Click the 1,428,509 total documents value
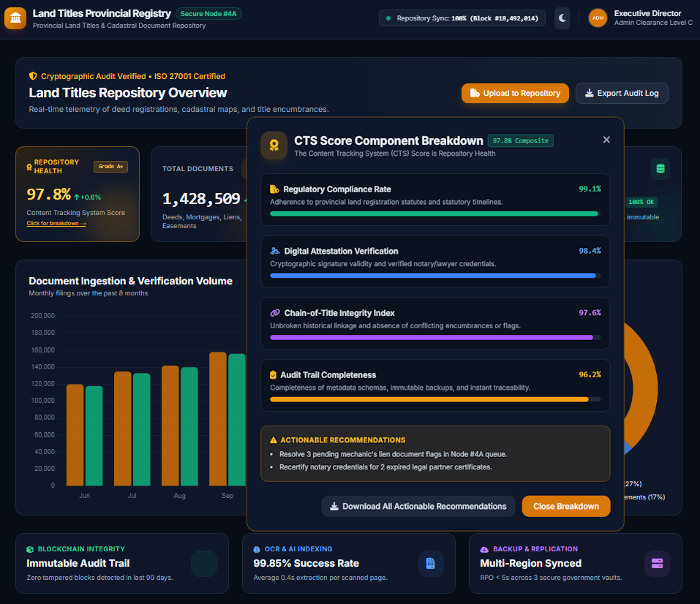Viewport: 700px width, 604px height. 201,199
